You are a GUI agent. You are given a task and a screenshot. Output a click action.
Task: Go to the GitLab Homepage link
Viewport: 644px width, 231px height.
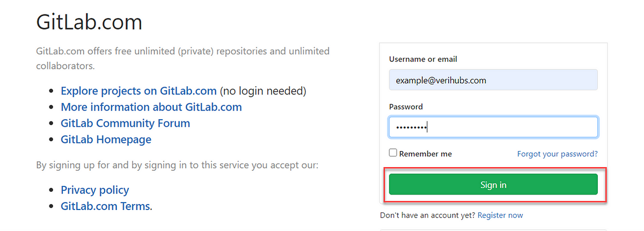[x=106, y=139]
